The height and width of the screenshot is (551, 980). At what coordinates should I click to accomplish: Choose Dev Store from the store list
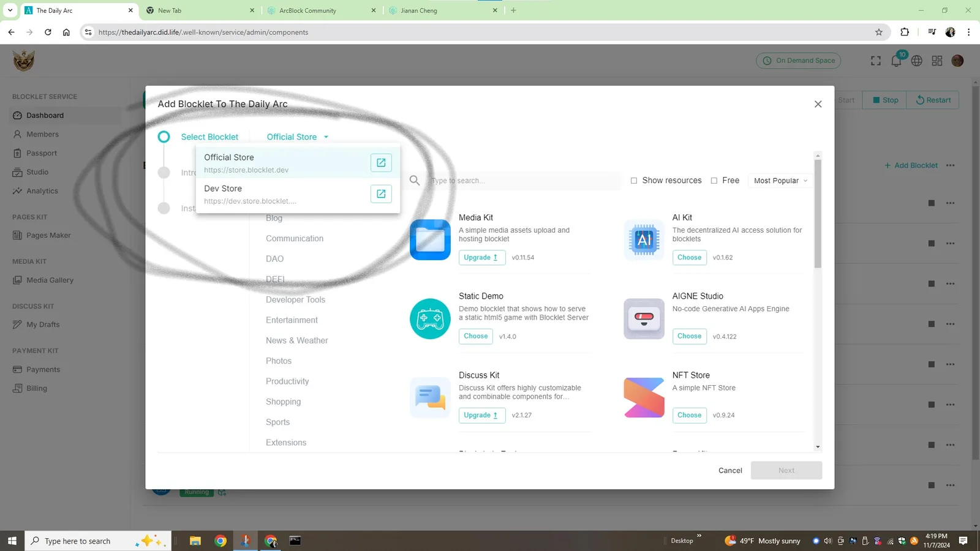[298, 194]
